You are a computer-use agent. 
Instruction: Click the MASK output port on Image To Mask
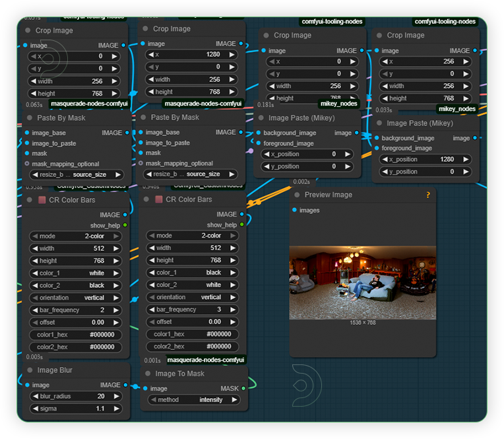click(243, 389)
